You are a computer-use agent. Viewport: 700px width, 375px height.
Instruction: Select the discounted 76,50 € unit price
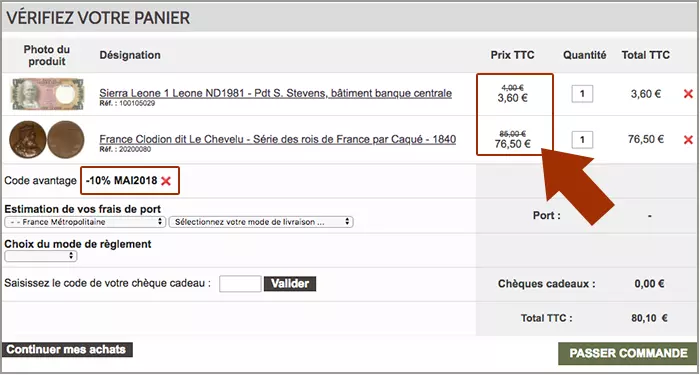512,144
